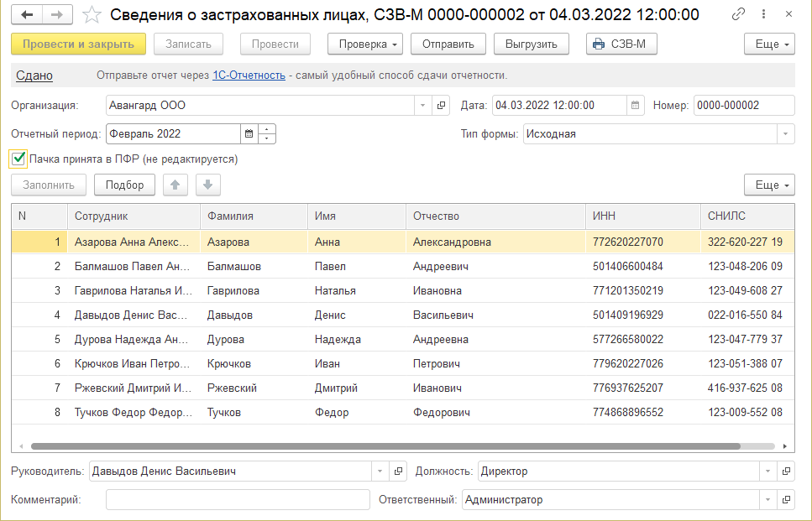
Task: Sort by the Фамилия column header
Action: (x=254, y=216)
